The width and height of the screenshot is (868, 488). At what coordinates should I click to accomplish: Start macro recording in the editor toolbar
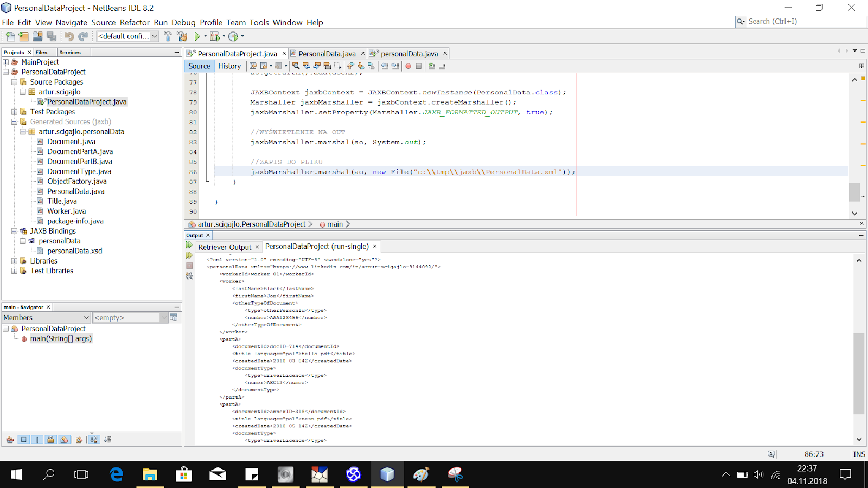click(x=408, y=66)
